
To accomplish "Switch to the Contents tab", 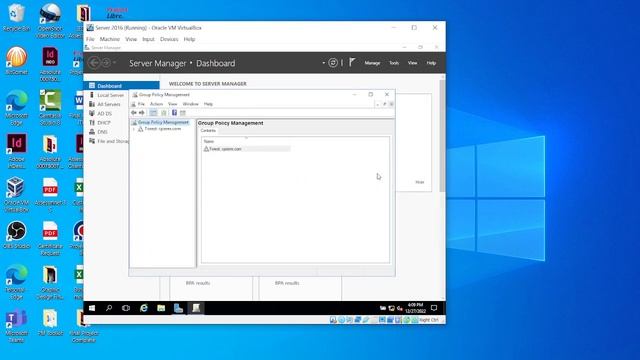I will point(208,131).
